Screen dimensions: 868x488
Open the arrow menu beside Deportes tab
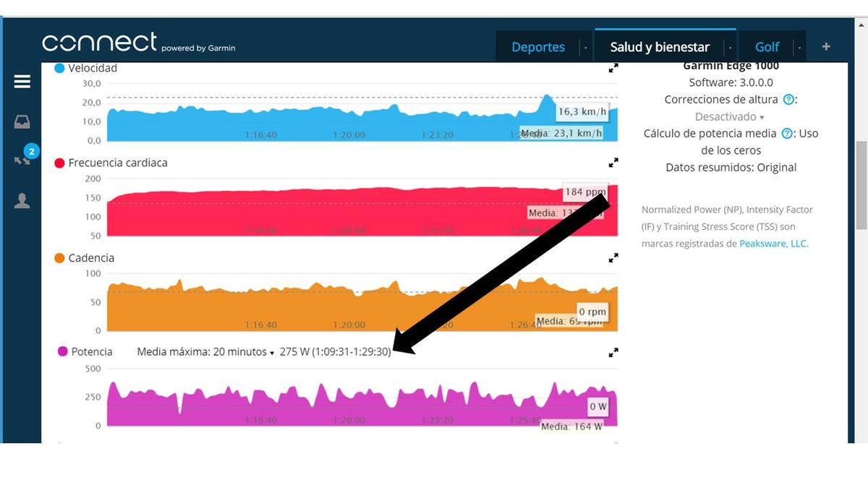[x=585, y=48]
